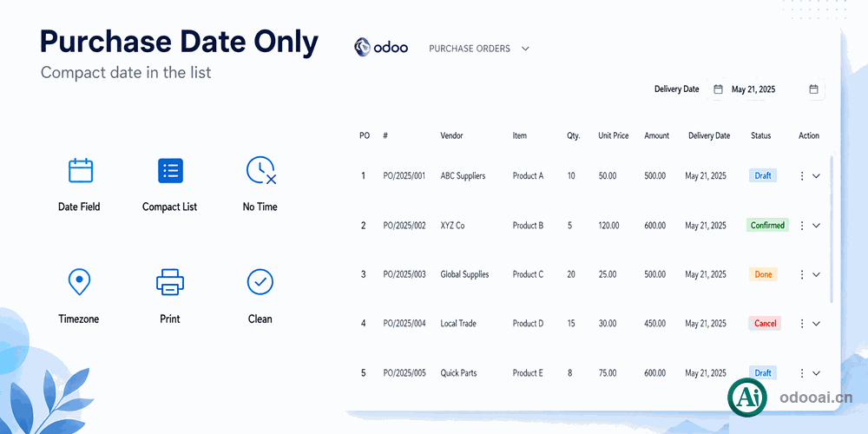Screen dimensions: 868x434
Task: Click the Product E item cell
Action: [x=528, y=373]
